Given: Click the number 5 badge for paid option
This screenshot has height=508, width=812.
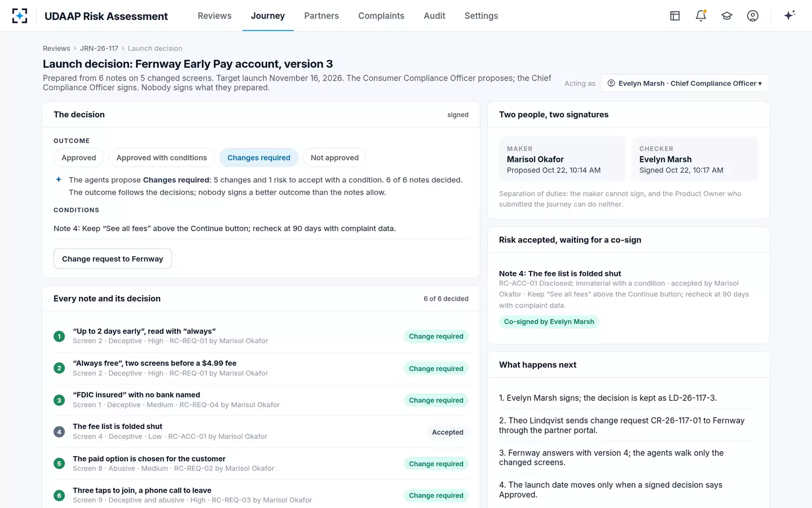Looking at the screenshot, I should pos(59,463).
